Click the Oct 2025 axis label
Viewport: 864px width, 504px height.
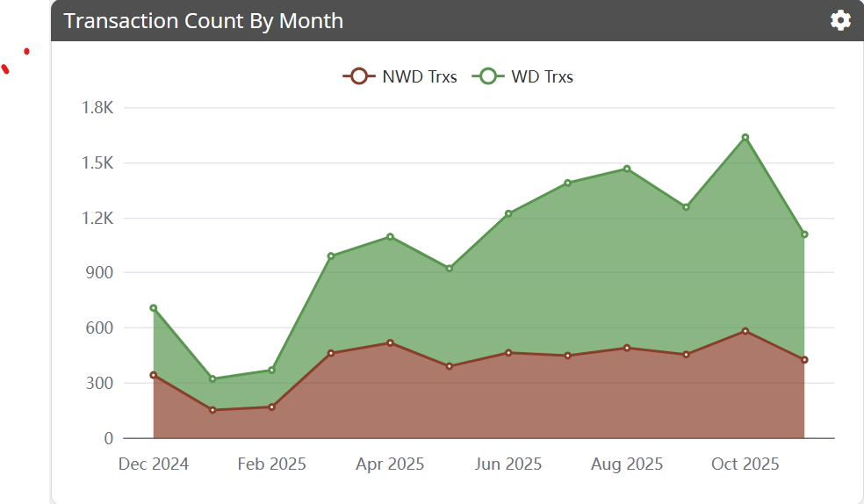[745, 464]
